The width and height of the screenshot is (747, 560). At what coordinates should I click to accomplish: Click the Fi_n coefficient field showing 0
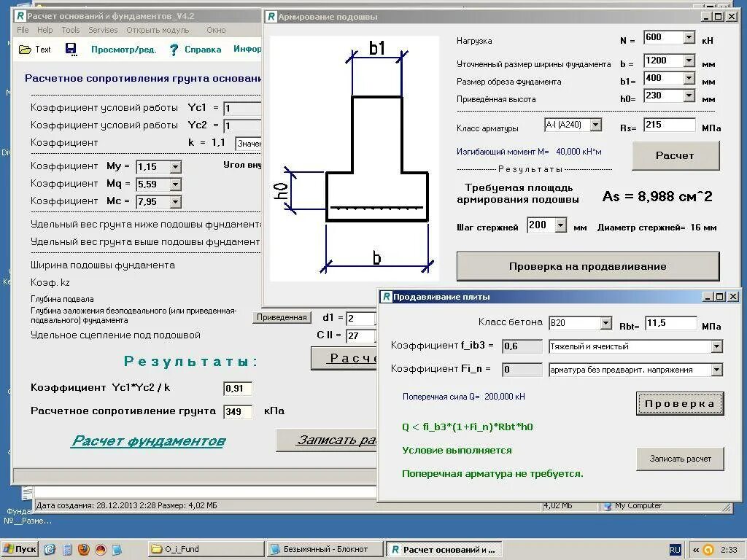[x=522, y=370]
